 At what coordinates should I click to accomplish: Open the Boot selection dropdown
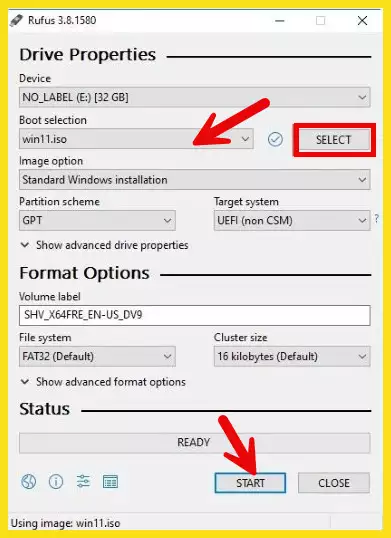(136, 139)
